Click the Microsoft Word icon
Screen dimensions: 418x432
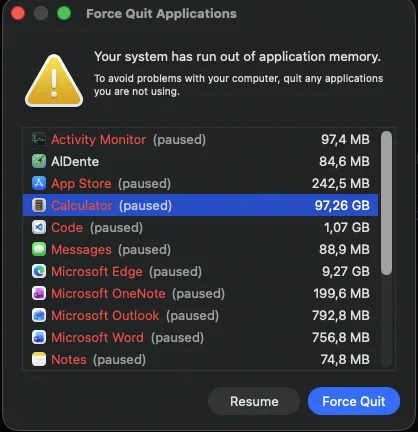point(39,337)
